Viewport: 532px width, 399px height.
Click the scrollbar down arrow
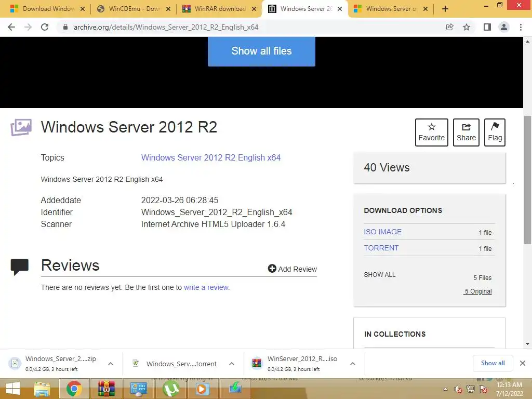pyautogui.click(x=527, y=344)
